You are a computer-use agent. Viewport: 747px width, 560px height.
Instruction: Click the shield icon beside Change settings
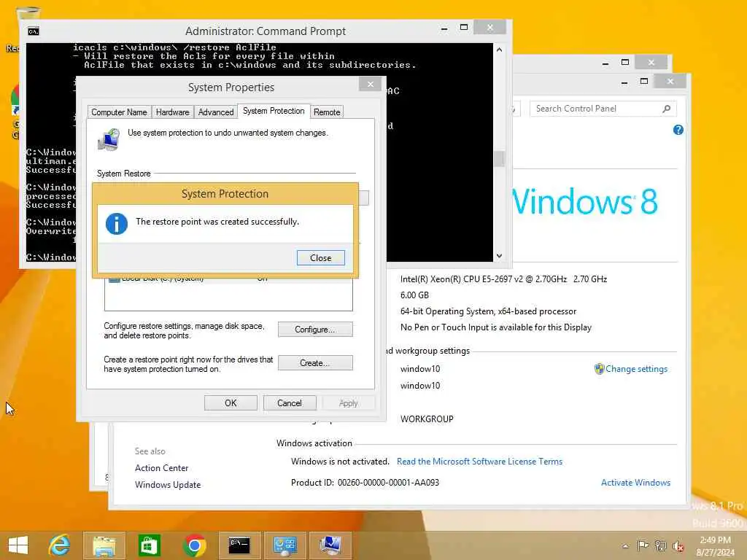click(x=599, y=368)
